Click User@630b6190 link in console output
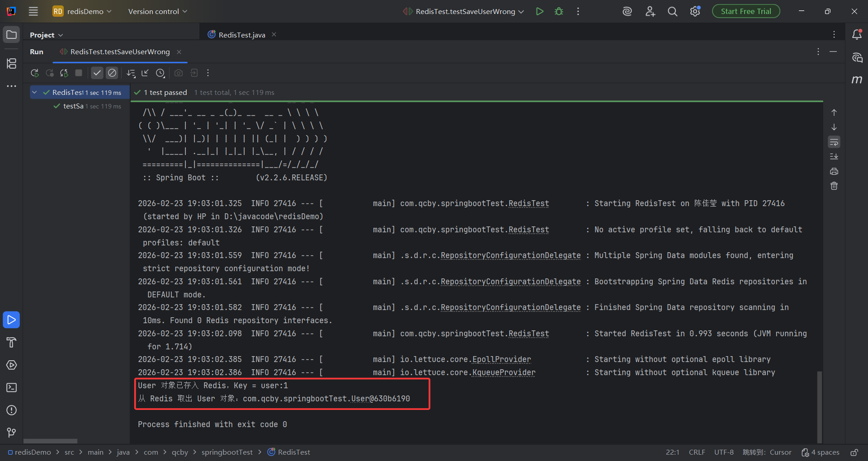868x461 pixels. coord(381,399)
